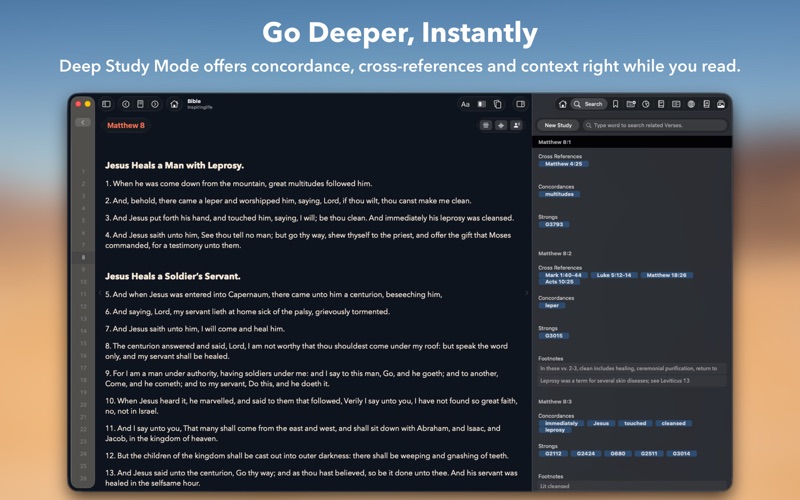Focus the related verses search field
This screenshot has width=800, height=500.
655,125
